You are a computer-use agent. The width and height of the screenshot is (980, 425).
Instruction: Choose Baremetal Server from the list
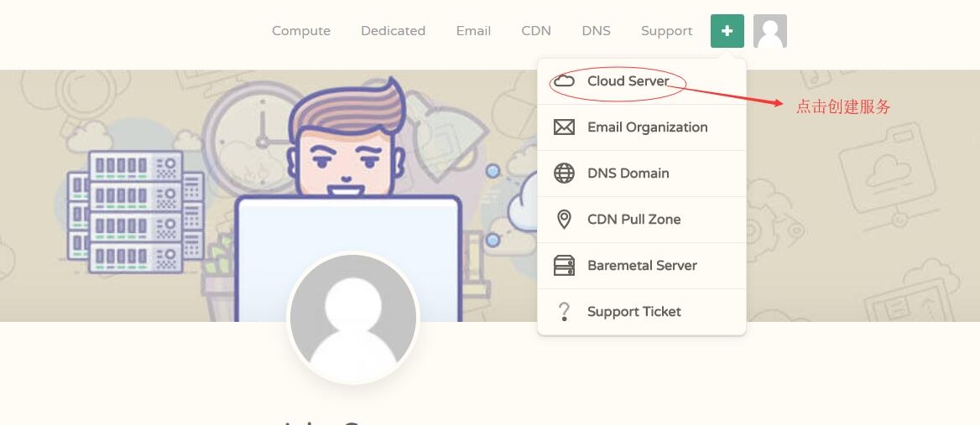coord(642,266)
